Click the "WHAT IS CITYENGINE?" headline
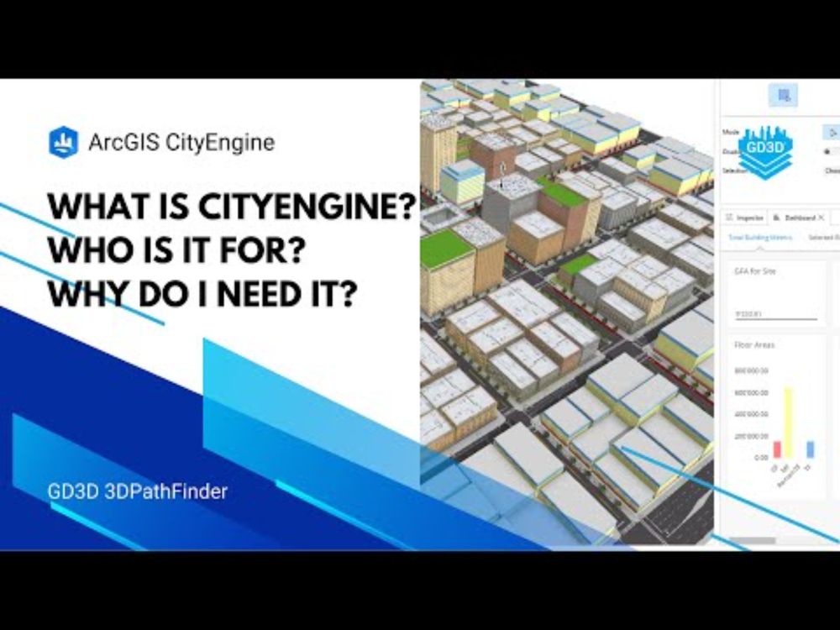The image size is (840, 630). pyautogui.click(x=233, y=207)
